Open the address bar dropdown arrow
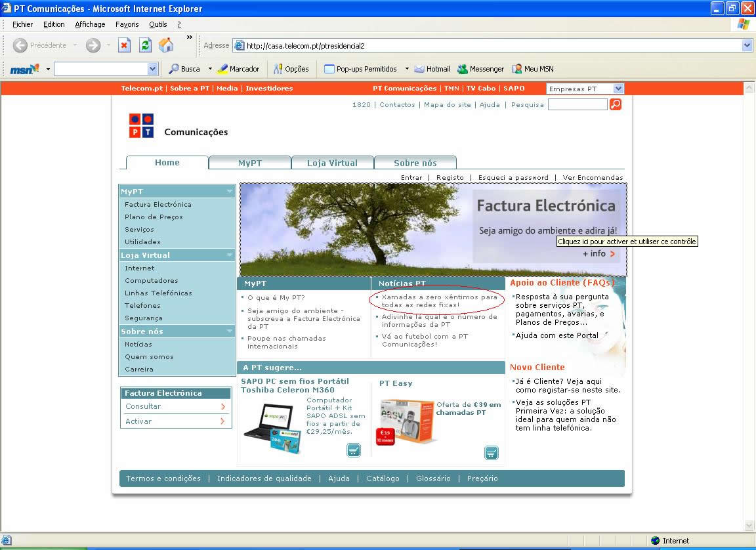Viewport: 756px width, 550px height. 747,46
